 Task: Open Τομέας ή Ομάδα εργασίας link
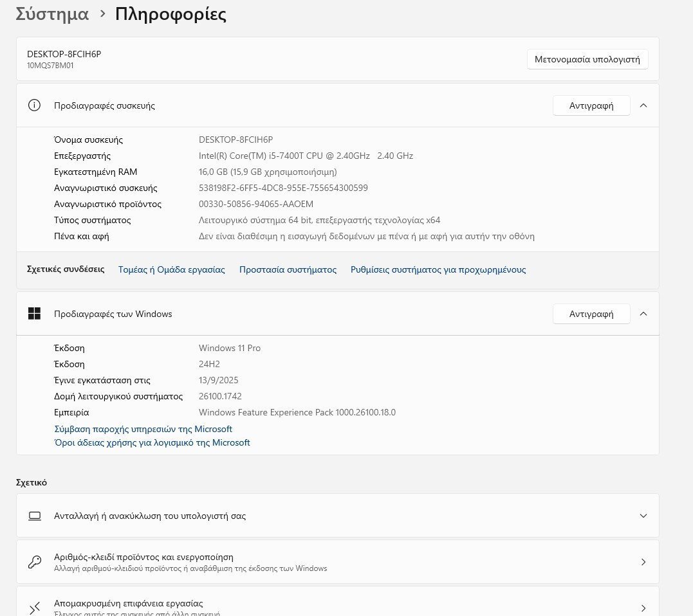coord(172,269)
